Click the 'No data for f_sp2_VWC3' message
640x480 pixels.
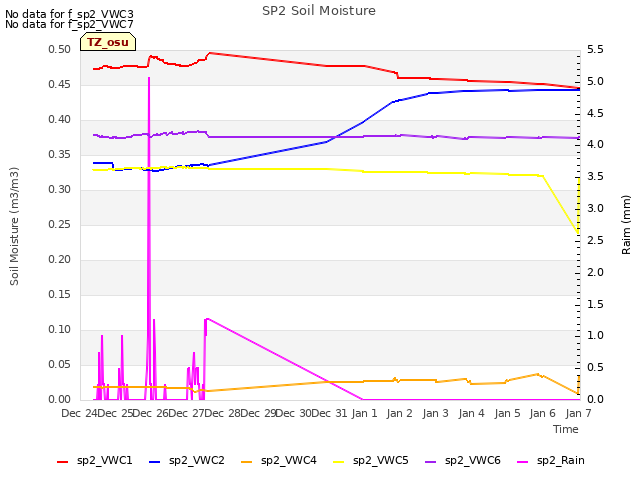coord(69,14)
